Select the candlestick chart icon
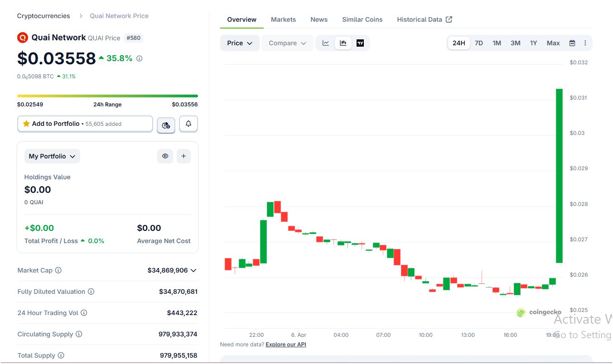 pyautogui.click(x=343, y=43)
